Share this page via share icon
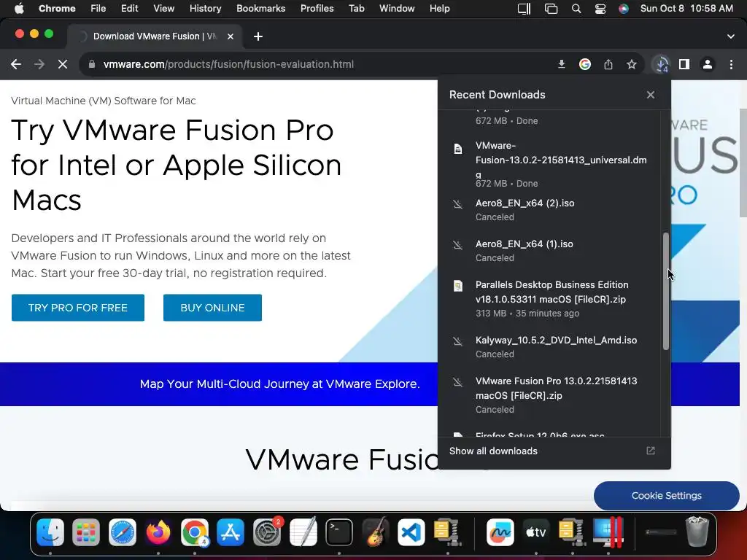Image resolution: width=747 pixels, height=560 pixels. tap(608, 64)
